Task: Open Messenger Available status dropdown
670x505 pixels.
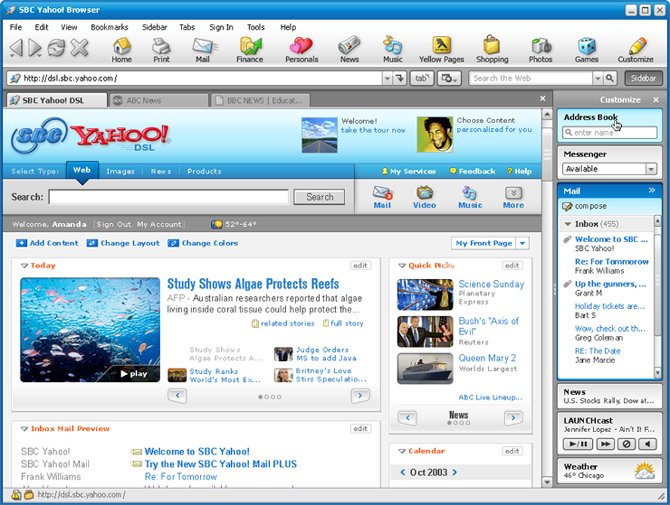Action: pos(651,169)
